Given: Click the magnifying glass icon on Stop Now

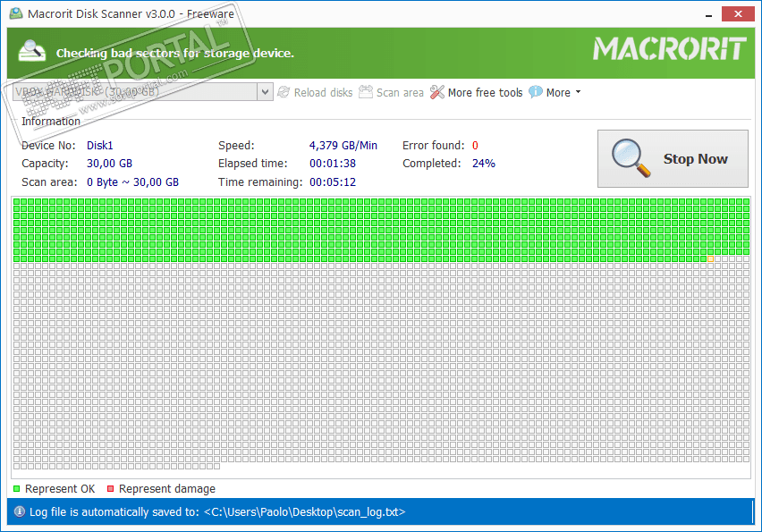Looking at the screenshot, I should [x=631, y=158].
